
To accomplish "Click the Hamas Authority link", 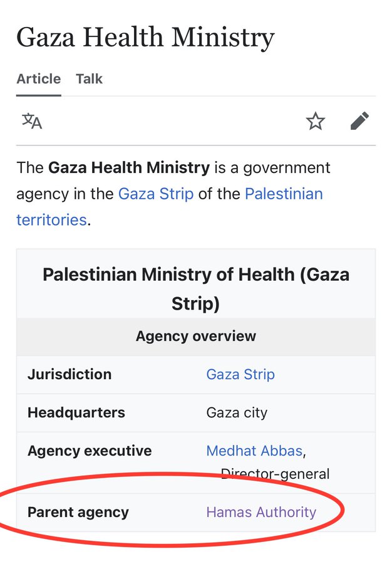I will tap(261, 512).
